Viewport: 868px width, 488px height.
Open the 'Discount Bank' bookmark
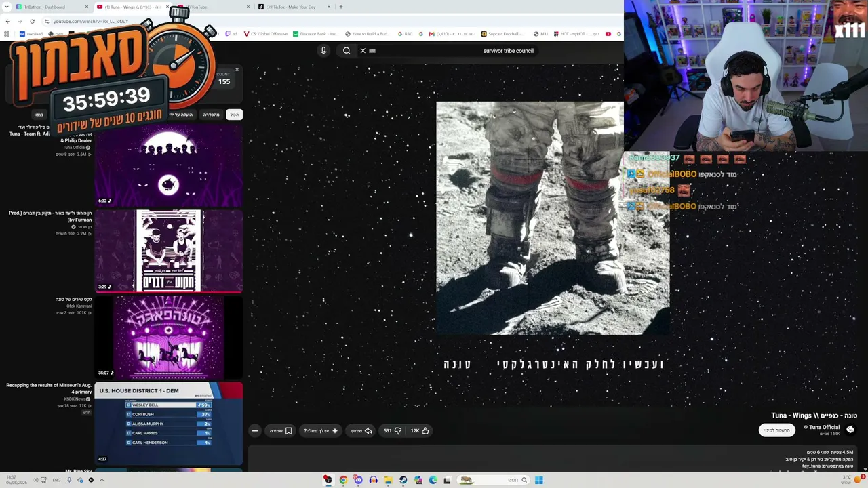click(315, 34)
